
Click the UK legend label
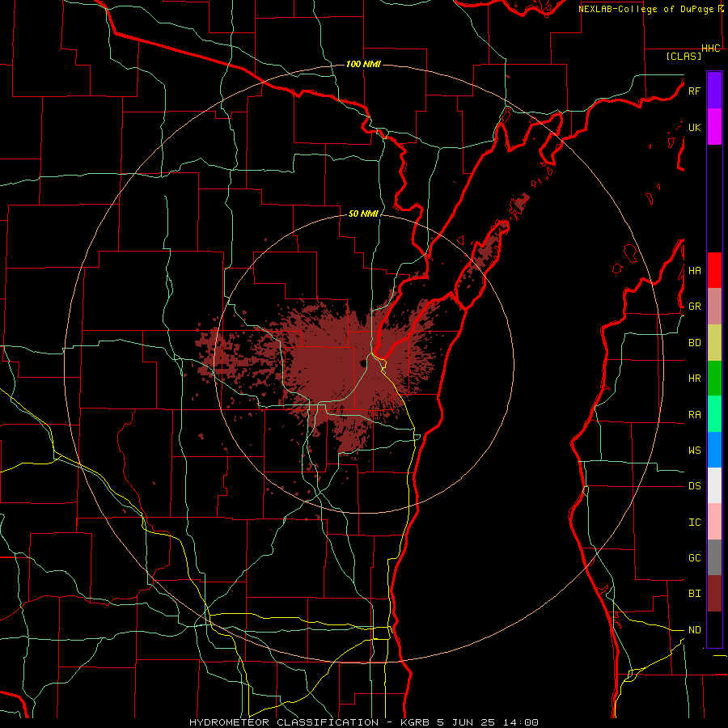point(694,127)
